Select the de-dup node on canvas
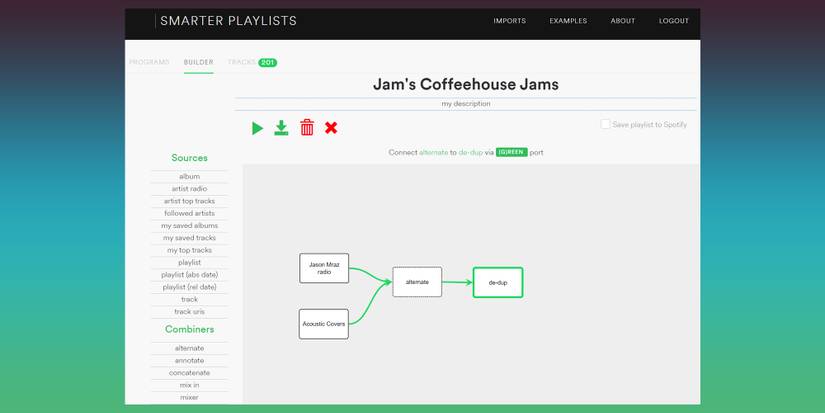The height and width of the screenshot is (413, 825). (498, 283)
